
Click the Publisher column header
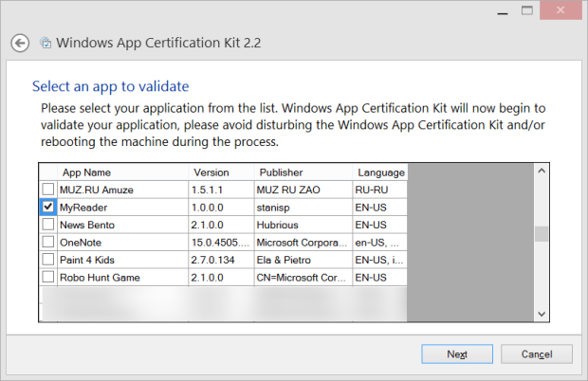pos(303,172)
